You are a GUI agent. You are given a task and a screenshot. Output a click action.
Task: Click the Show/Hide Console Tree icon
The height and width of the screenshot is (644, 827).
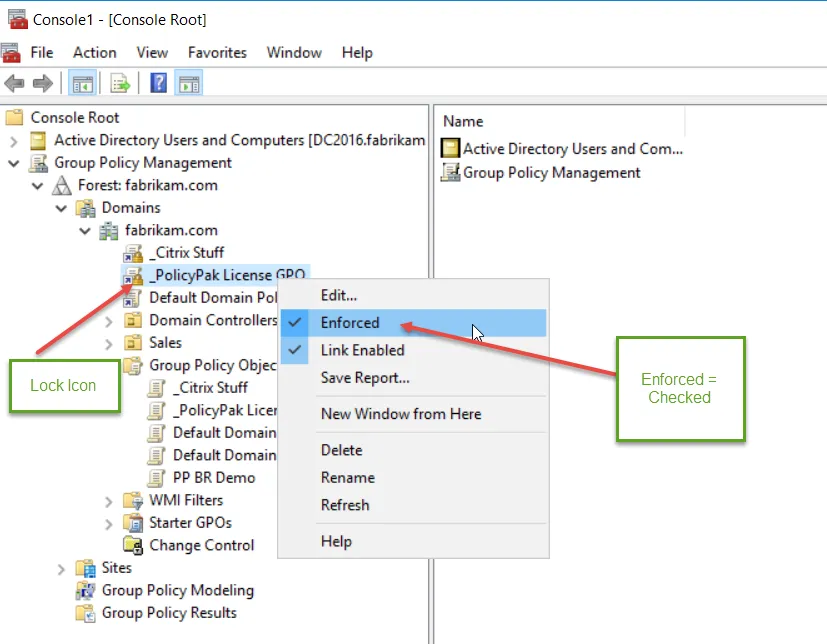tap(83, 84)
